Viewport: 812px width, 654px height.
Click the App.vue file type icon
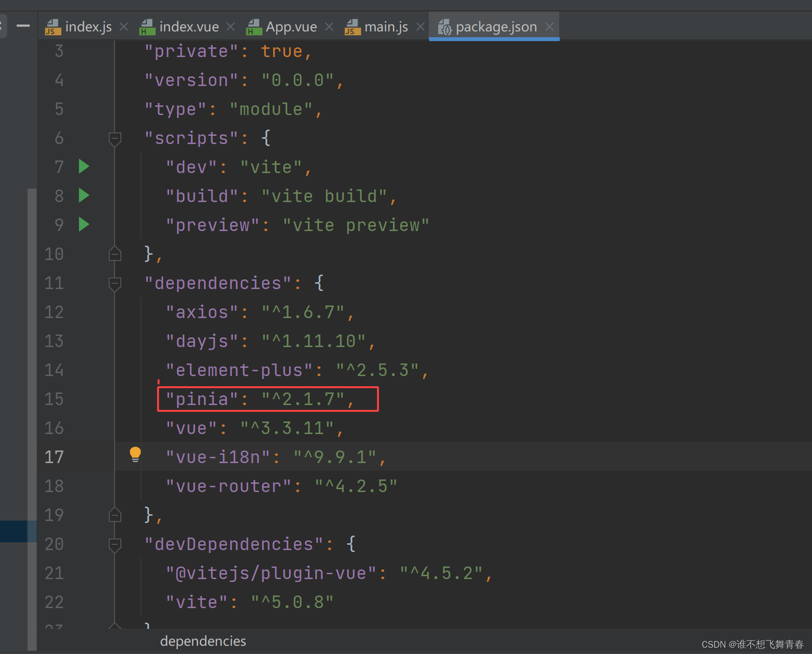click(254, 27)
